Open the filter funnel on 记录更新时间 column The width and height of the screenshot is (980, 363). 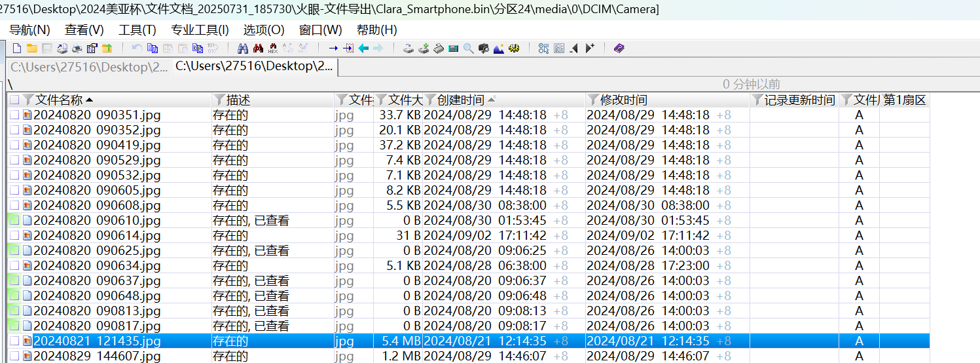(x=757, y=100)
